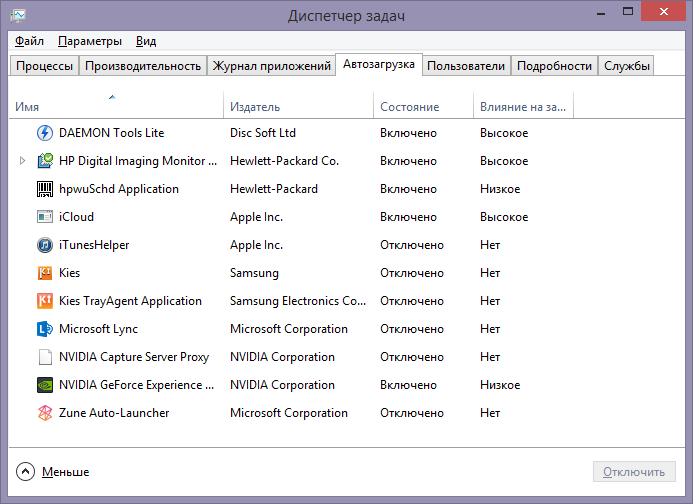Open the Файл menu
Screen dimensions: 693x504
[x=29, y=41]
